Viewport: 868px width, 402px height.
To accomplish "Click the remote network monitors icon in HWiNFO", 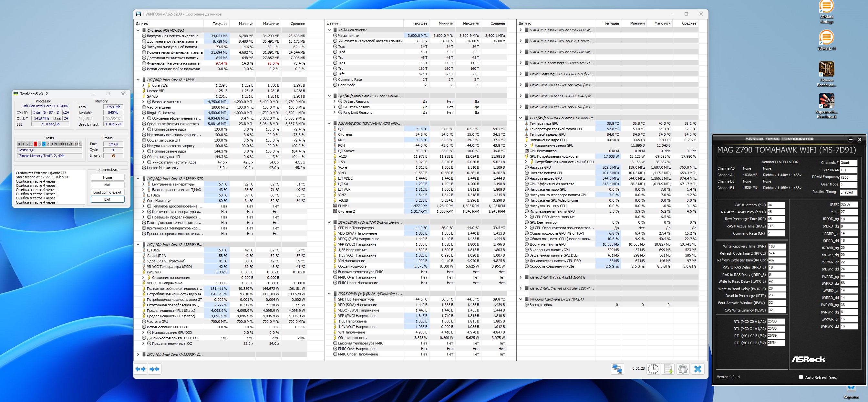I will coord(617,369).
